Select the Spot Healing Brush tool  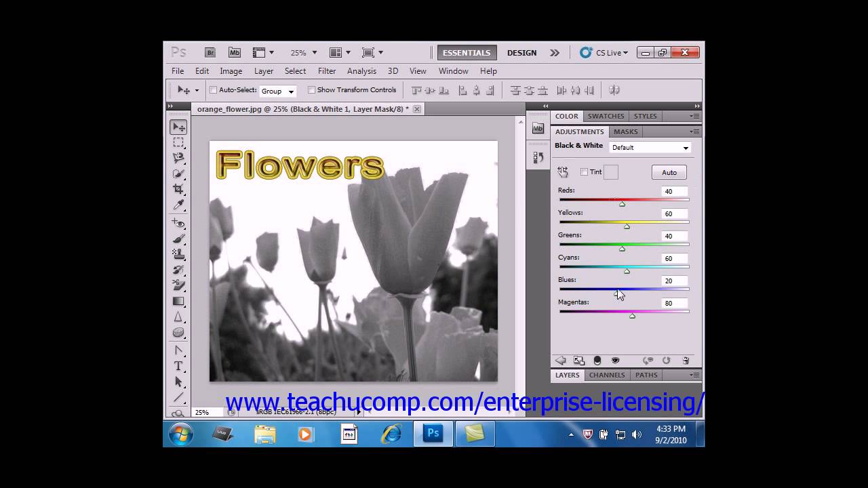click(x=178, y=223)
